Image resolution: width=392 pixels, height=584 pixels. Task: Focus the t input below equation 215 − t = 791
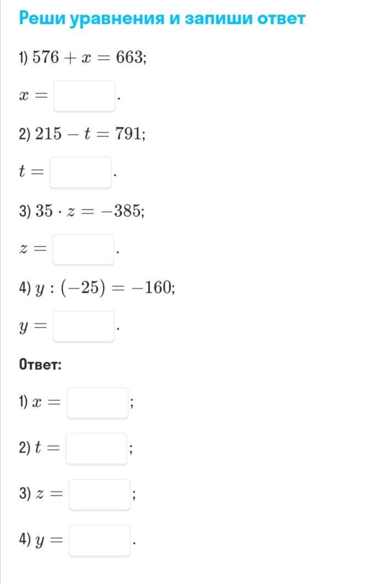point(80,172)
